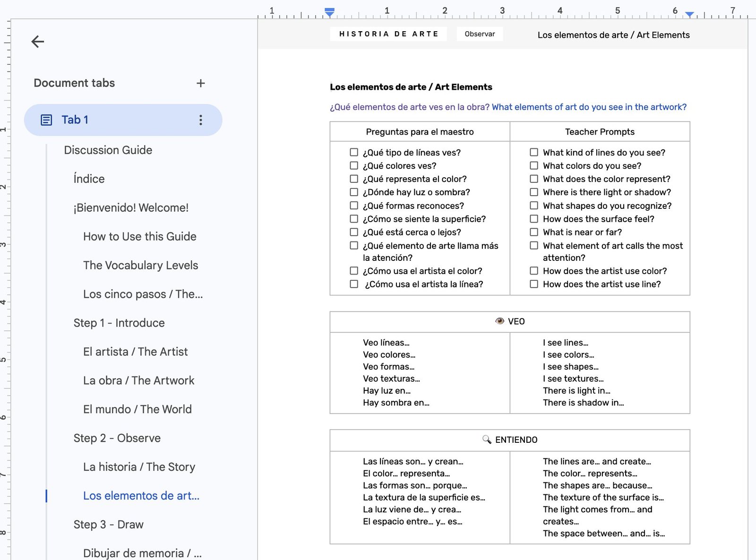756x560 pixels.
Task: Click the Tab 1 document page icon
Action: [46, 120]
